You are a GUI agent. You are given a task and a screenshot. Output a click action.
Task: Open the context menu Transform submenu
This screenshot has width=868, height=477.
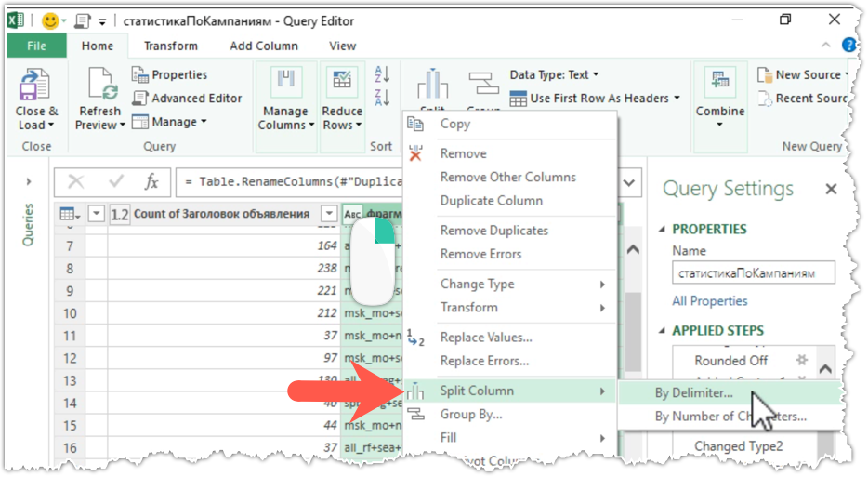(x=510, y=308)
